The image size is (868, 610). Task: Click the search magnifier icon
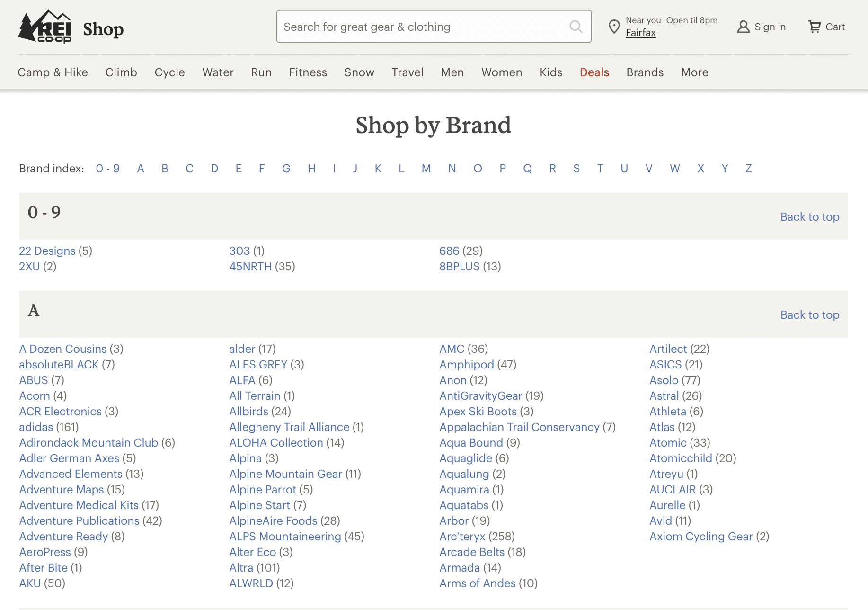(x=576, y=27)
